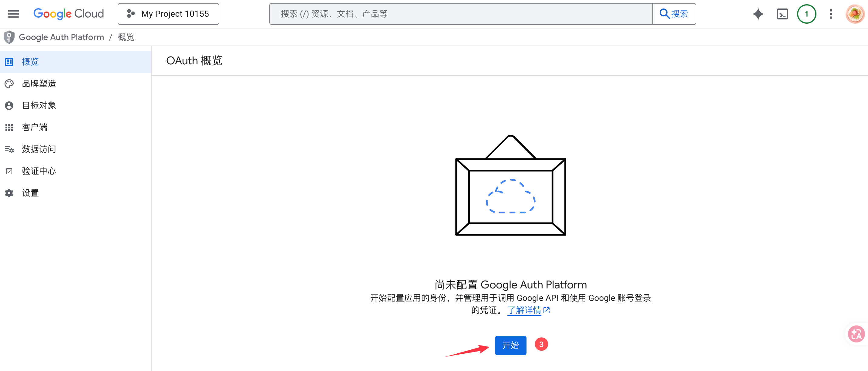The height and width of the screenshot is (371, 868).
Task: Click the 客户端 apps grid icon
Action: point(9,128)
